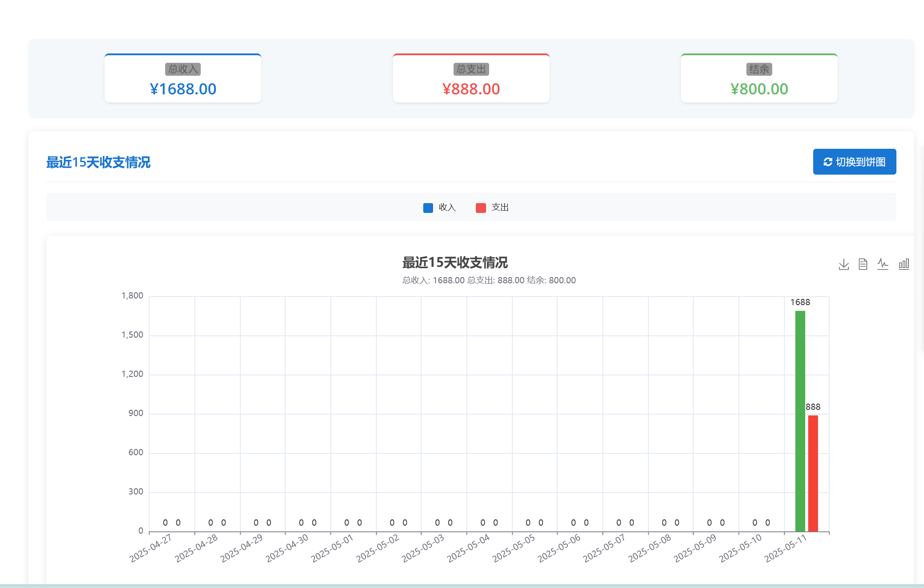Click the 切换到饼图 button text
The height and width of the screenshot is (588, 924).
(x=860, y=162)
